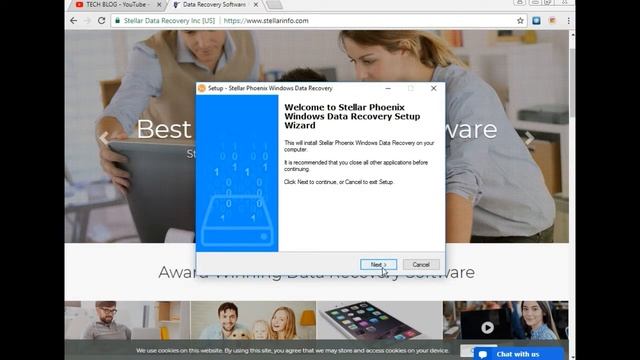
Task: Close the TECH BLOG YouTube tab
Action: pyautogui.click(x=159, y=5)
